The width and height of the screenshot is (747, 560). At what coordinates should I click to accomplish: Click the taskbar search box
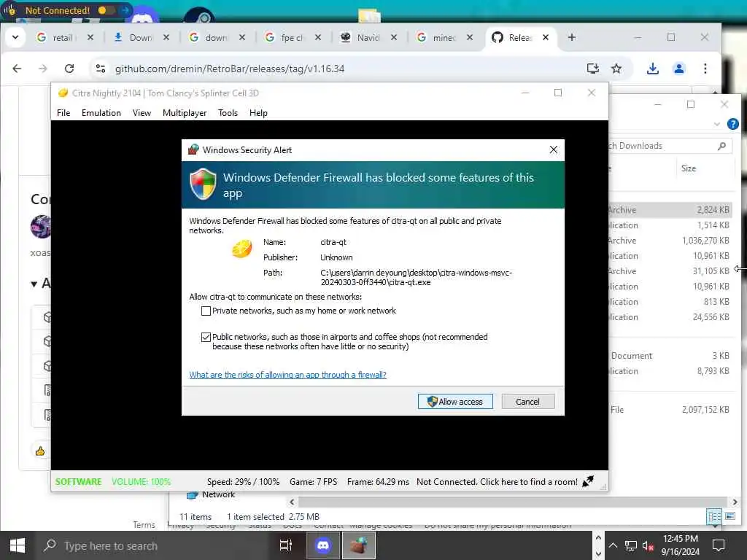pyautogui.click(x=155, y=545)
